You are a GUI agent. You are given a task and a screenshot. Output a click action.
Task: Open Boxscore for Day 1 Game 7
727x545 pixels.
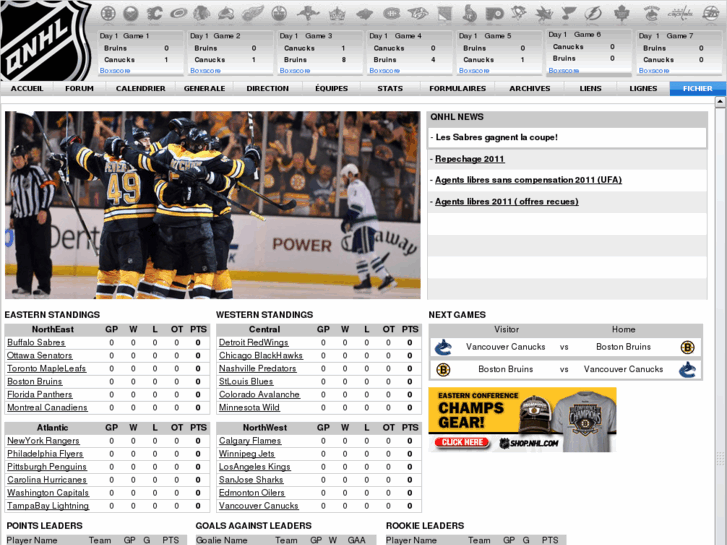point(654,71)
